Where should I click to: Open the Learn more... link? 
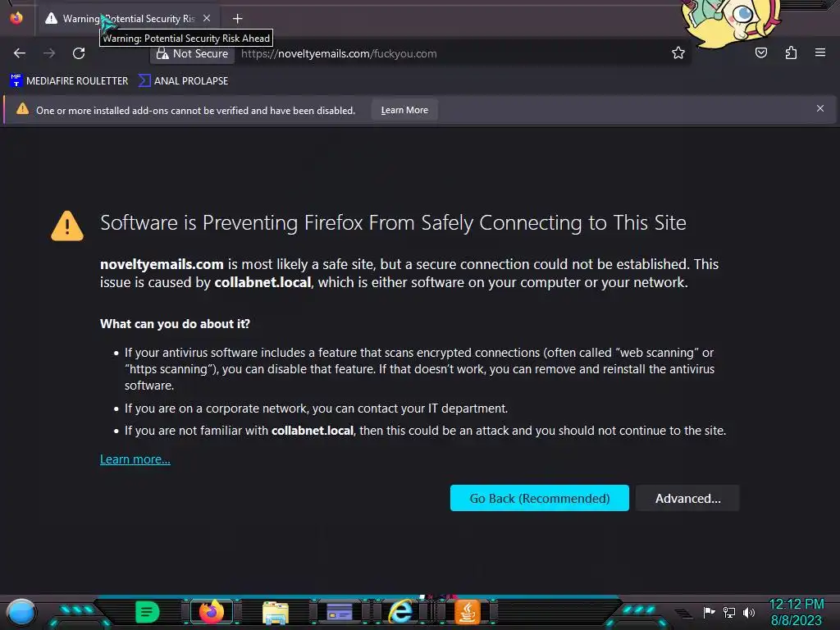(x=135, y=459)
